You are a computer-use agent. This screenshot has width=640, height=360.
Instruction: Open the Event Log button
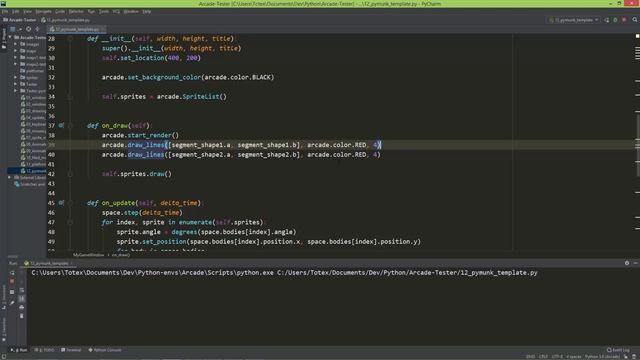tap(618, 350)
